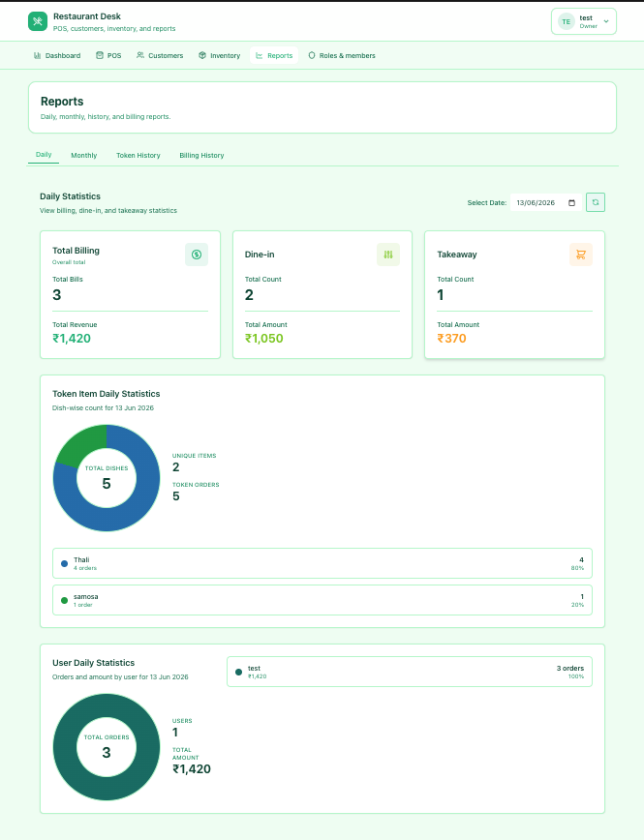
Task: Select the test user row
Action: (x=410, y=672)
